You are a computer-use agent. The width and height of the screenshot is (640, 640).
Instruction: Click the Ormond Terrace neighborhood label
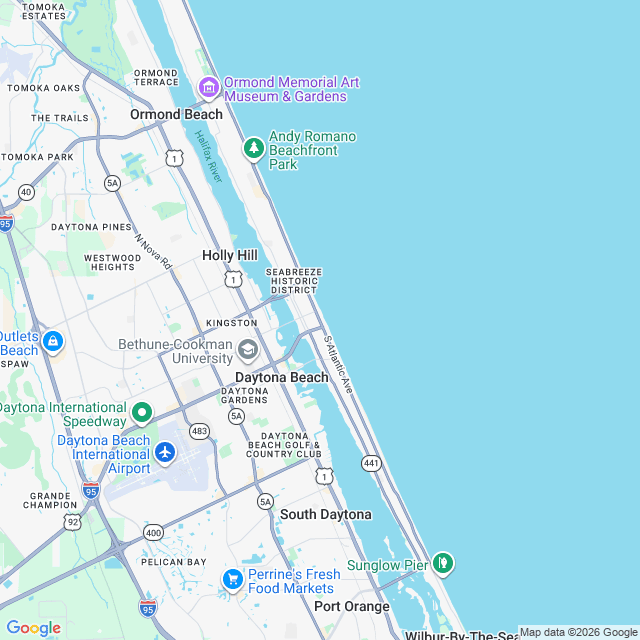click(x=156, y=78)
